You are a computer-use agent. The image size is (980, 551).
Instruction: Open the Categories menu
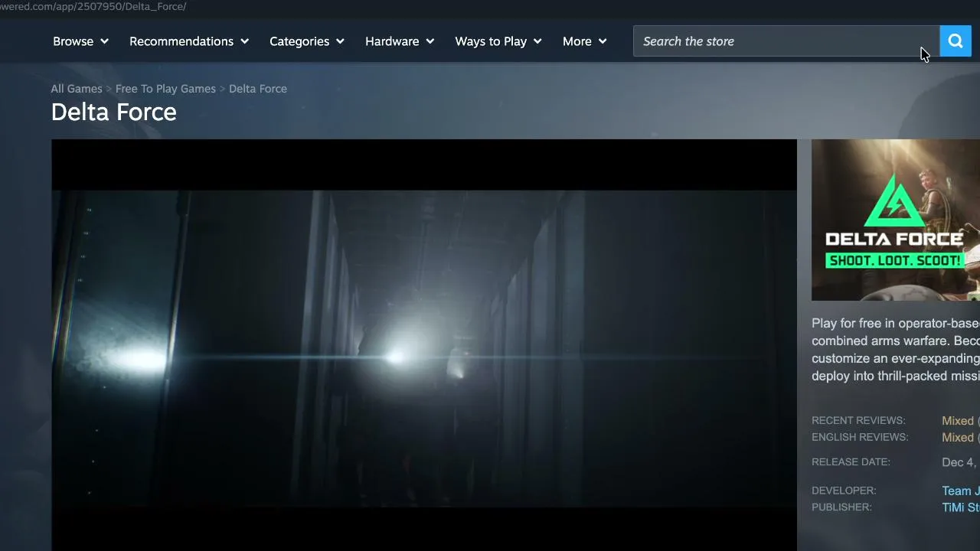click(x=307, y=41)
